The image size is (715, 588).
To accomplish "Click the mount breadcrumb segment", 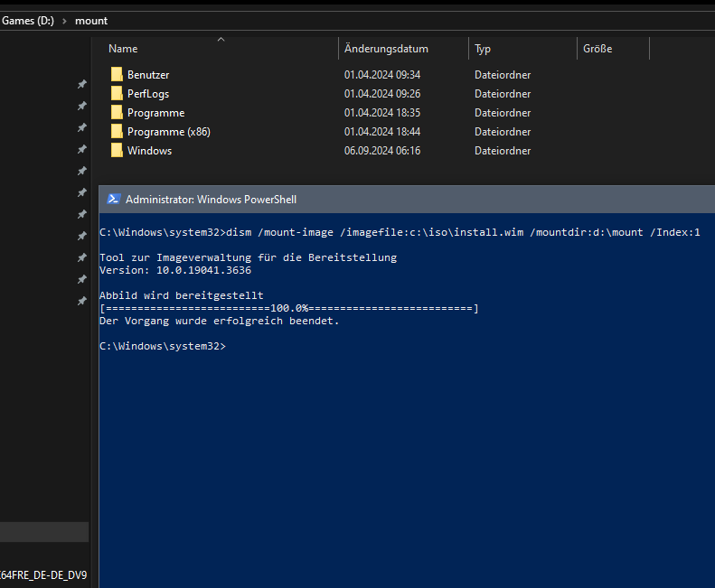I will 91,21.
